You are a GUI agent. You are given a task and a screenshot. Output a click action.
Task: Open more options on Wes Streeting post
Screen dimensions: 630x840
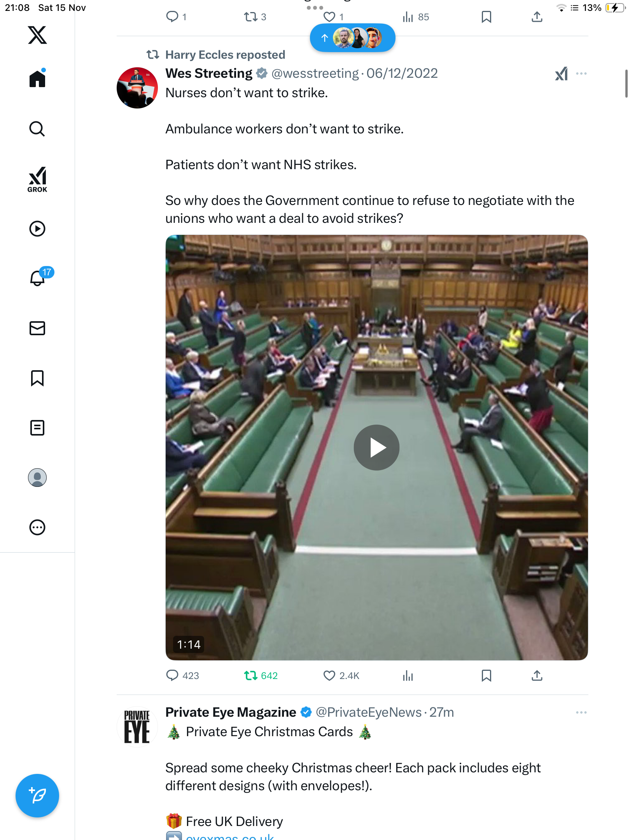[x=581, y=73]
